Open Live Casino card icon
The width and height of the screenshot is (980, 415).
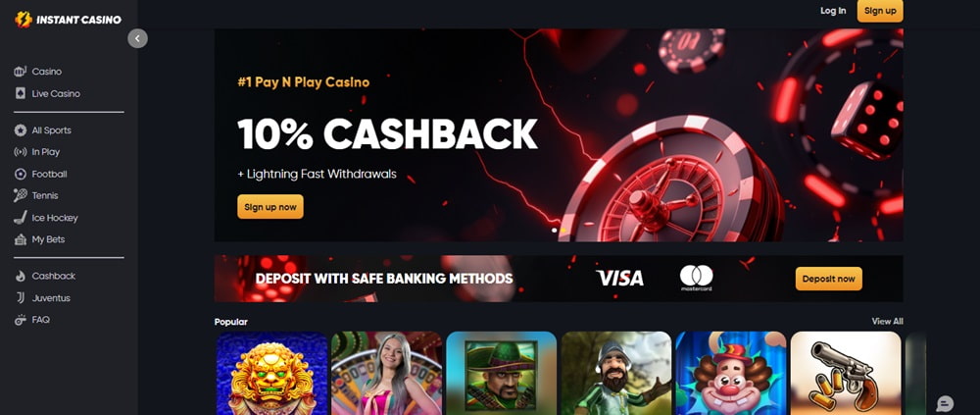click(20, 93)
